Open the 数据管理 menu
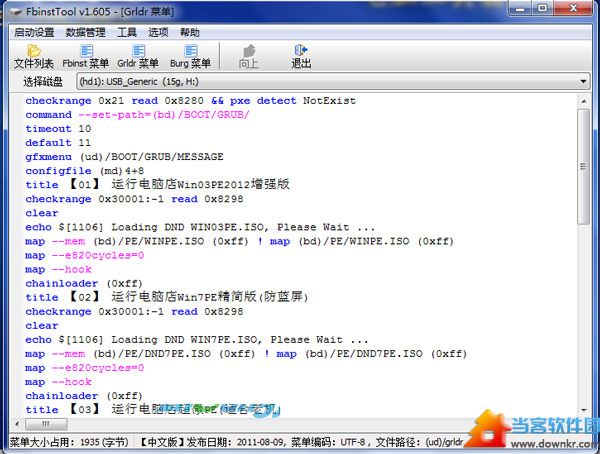 tap(85, 33)
